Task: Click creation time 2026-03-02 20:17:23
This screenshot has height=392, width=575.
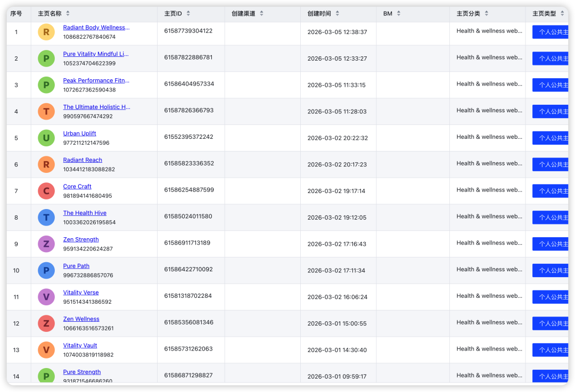Action: tap(337, 164)
